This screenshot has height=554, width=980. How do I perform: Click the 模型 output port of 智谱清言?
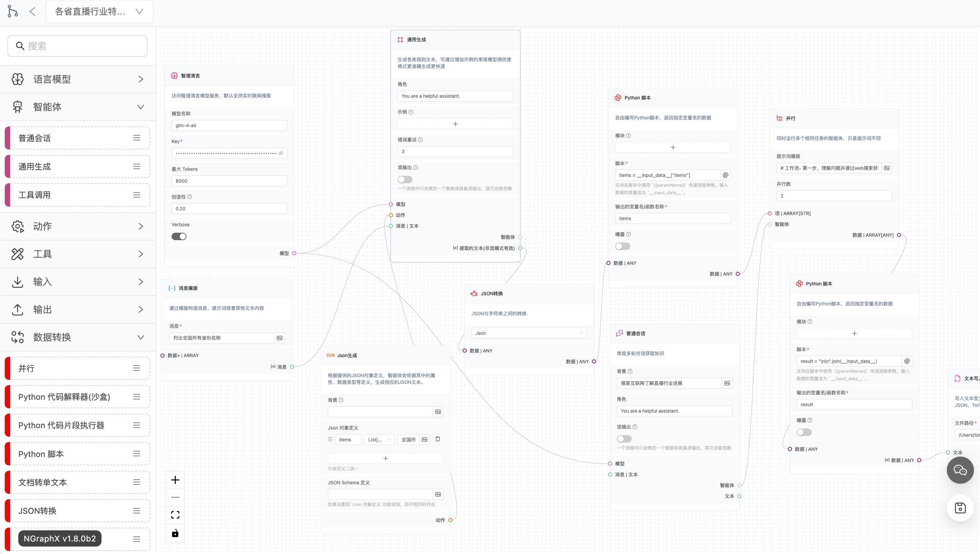click(x=294, y=253)
